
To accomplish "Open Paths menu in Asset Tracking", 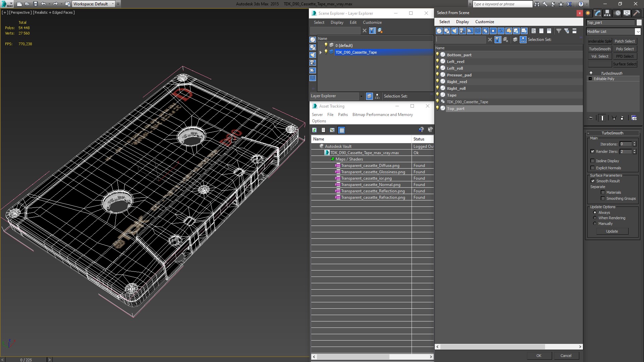I will click(343, 115).
